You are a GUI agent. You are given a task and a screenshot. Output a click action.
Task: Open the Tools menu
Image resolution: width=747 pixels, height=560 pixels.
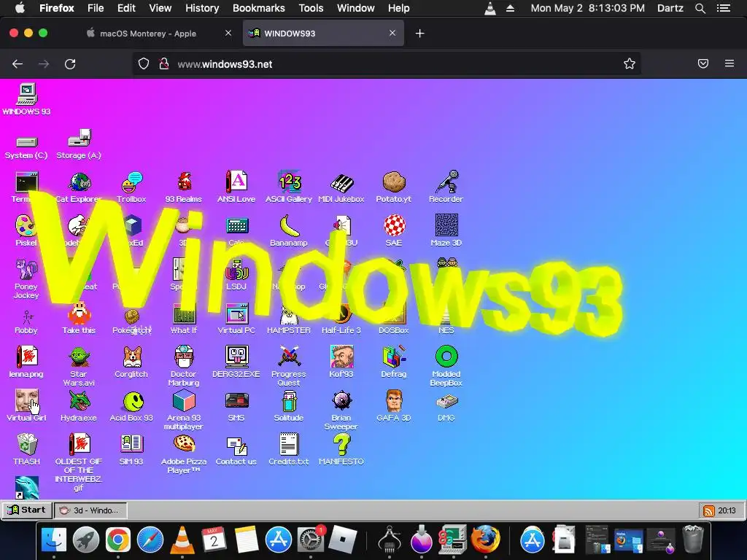click(311, 8)
